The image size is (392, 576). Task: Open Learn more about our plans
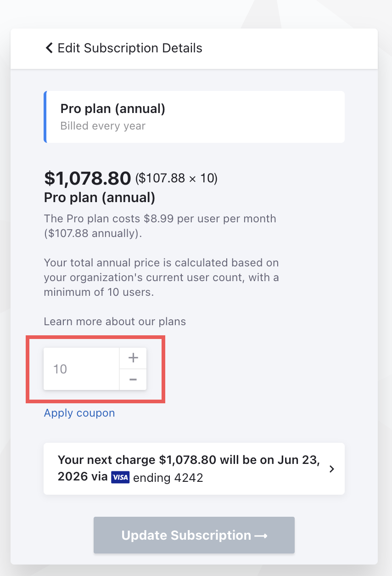tap(115, 322)
